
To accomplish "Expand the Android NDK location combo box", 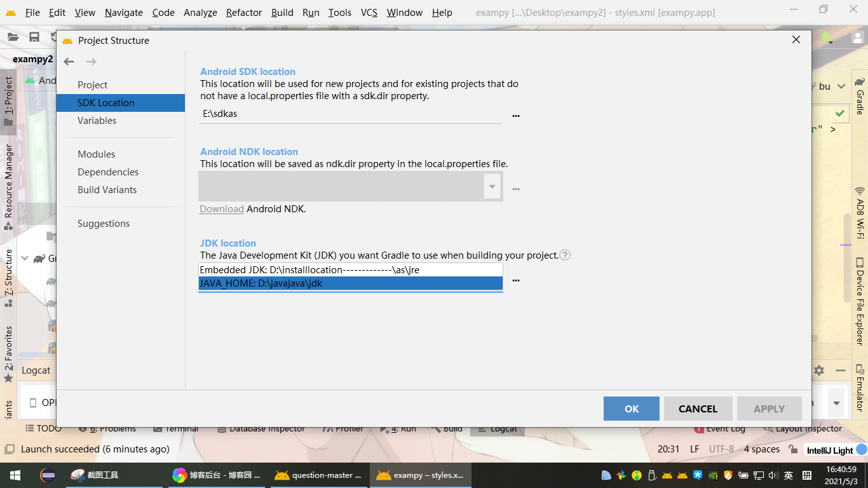I will coord(492,186).
